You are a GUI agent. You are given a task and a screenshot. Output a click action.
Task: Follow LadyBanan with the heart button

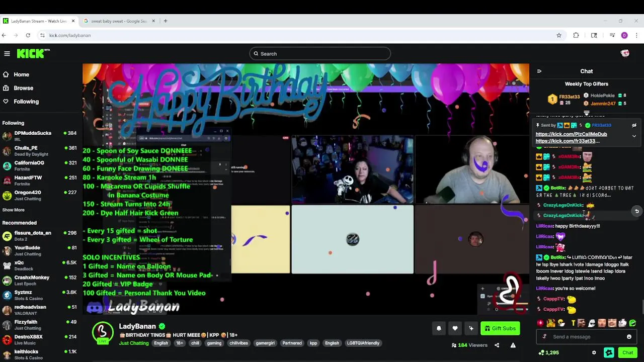pos(455,328)
